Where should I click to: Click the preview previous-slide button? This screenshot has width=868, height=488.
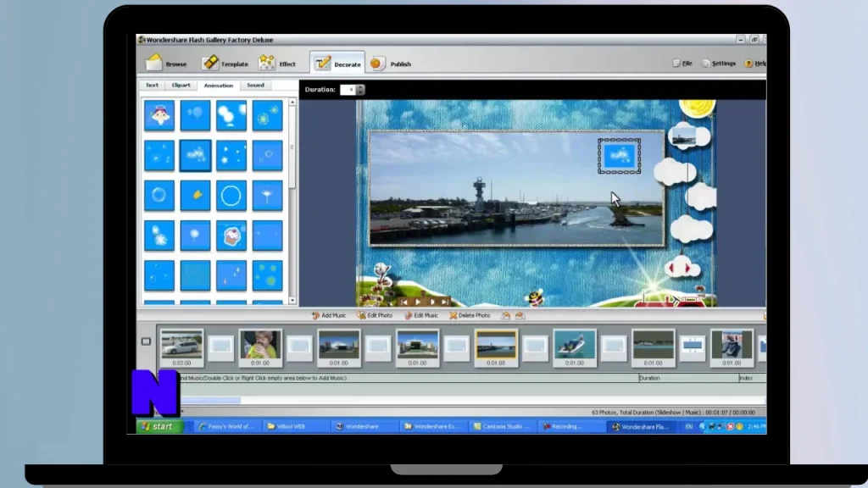[x=404, y=302]
